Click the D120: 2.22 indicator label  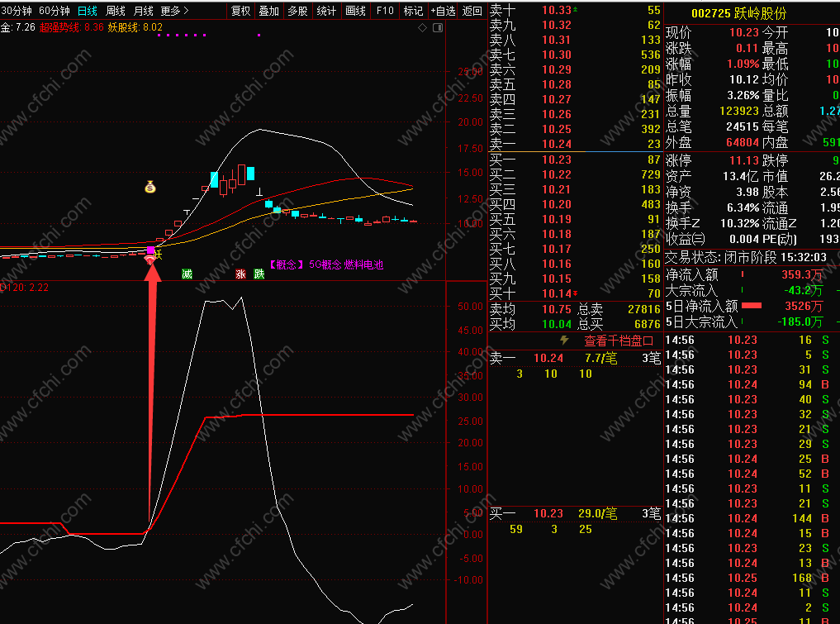pyautogui.click(x=25, y=288)
